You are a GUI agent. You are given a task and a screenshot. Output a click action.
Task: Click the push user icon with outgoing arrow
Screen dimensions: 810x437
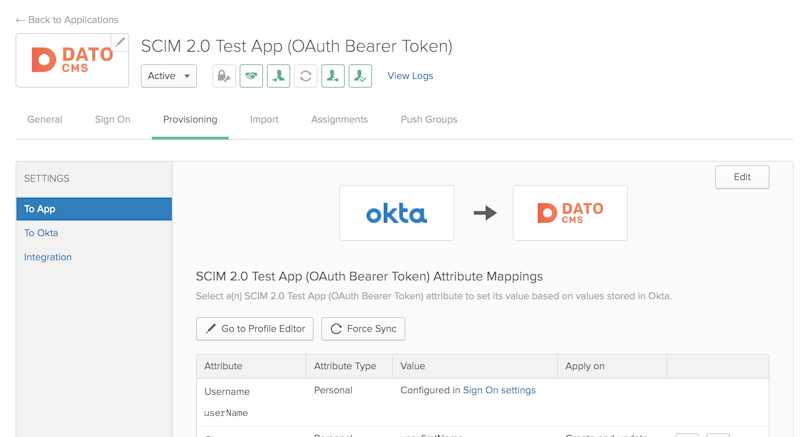tap(333, 76)
